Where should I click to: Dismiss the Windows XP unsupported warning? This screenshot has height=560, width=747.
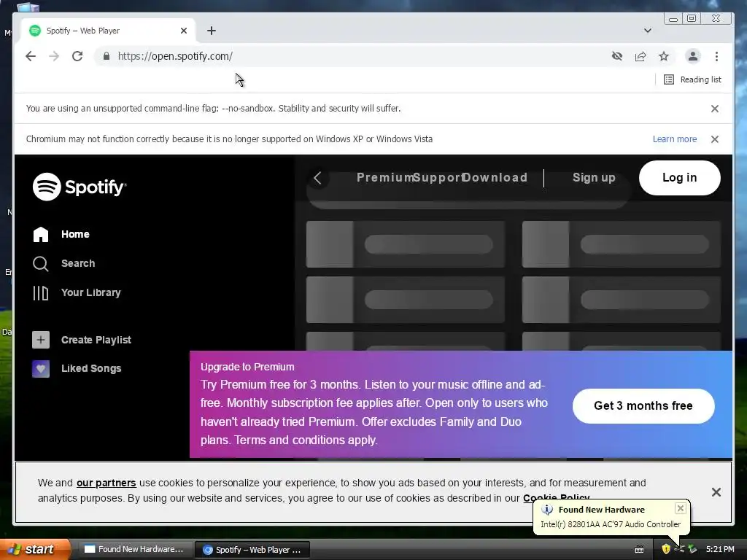tap(715, 139)
